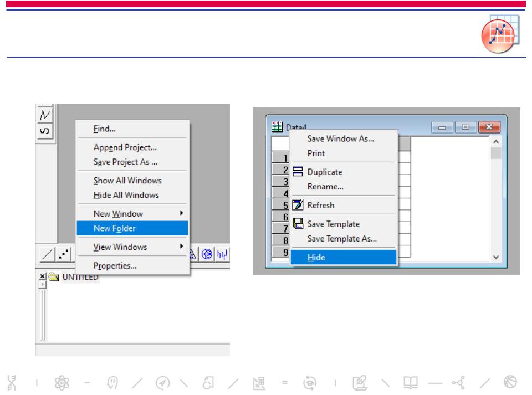Select row header 5 in Data4
The width and height of the screenshot is (532, 395).
280,205
